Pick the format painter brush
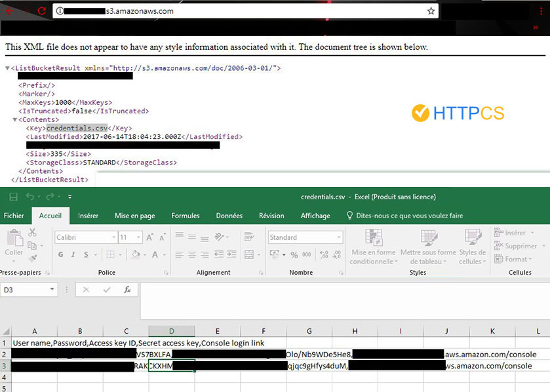Viewport: 550px width, 392px height. click(x=33, y=259)
